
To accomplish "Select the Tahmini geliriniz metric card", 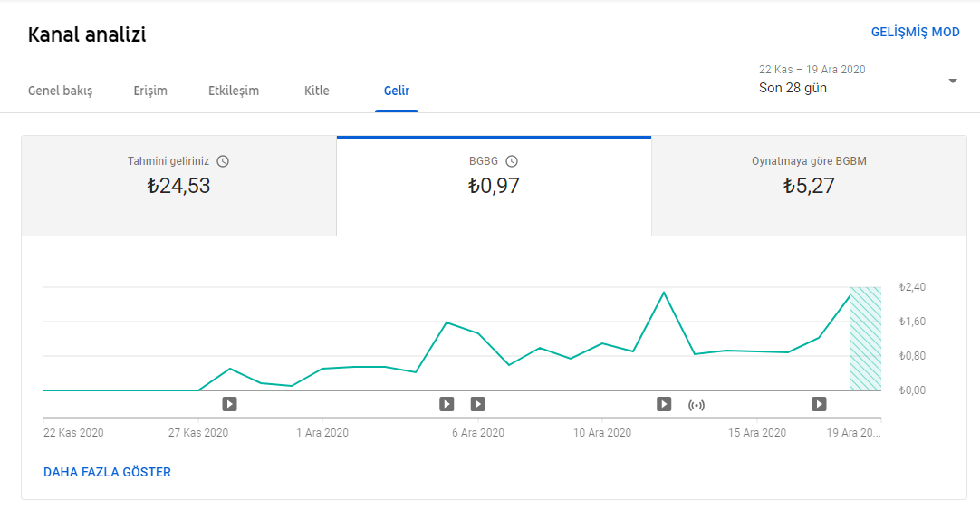I will (x=178, y=187).
